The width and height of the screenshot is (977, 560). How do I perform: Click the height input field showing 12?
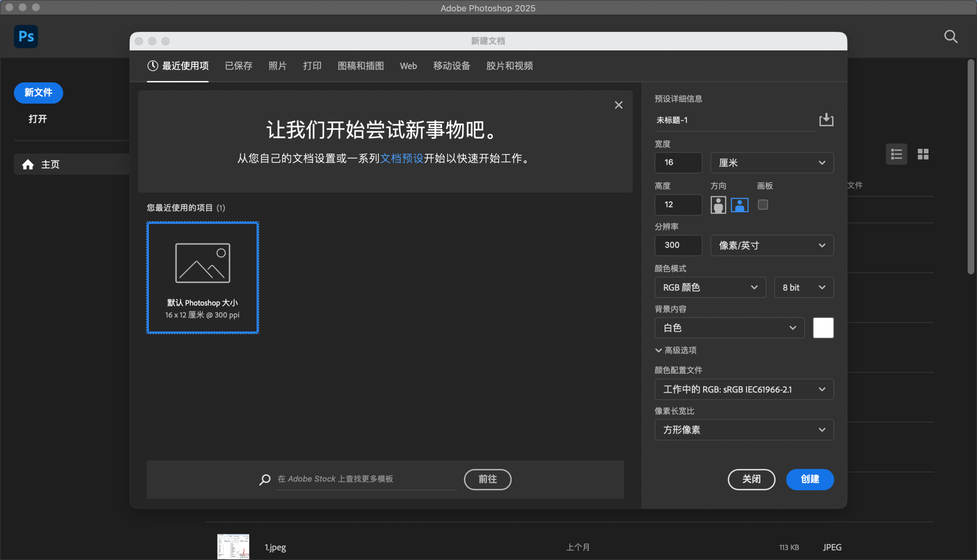678,204
